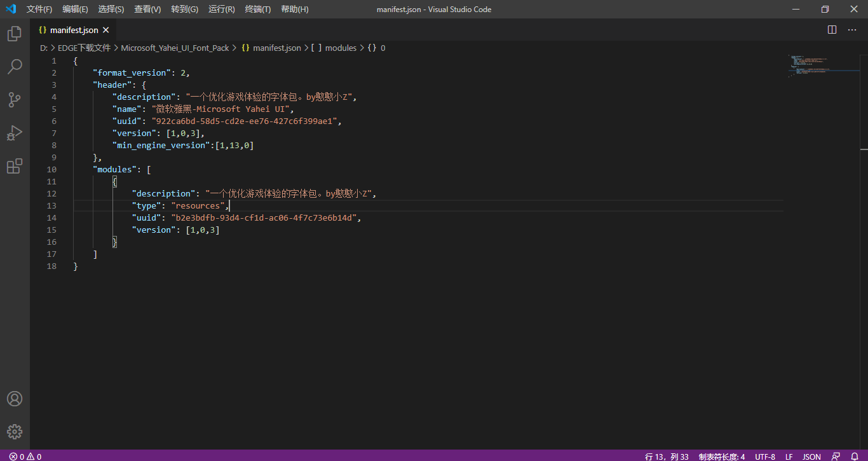Open the 转到(G) menu

click(x=184, y=9)
